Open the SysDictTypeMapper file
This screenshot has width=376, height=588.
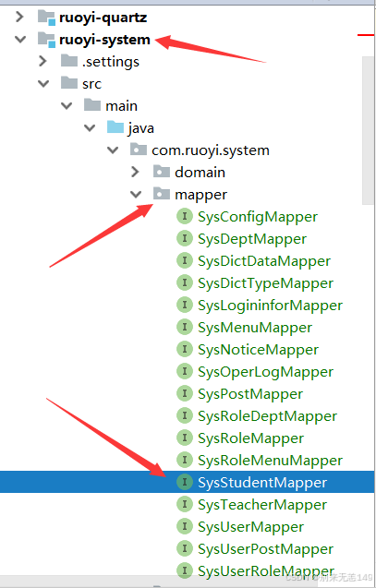(x=266, y=283)
